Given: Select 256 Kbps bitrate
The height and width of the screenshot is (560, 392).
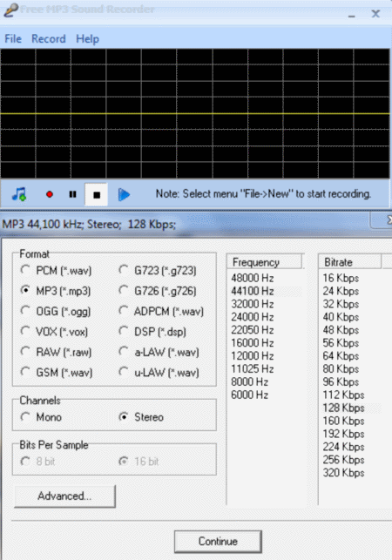Looking at the screenshot, I should pyautogui.click(x=343, y=460).
